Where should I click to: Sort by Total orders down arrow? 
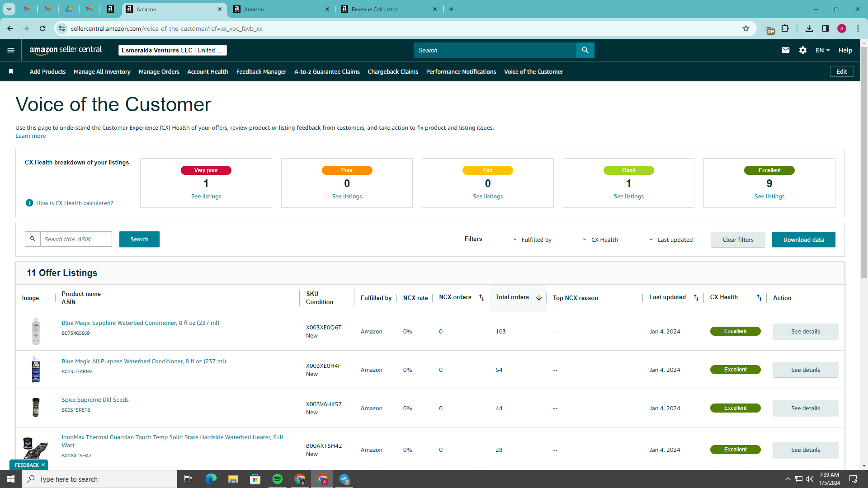pos(539,298)
